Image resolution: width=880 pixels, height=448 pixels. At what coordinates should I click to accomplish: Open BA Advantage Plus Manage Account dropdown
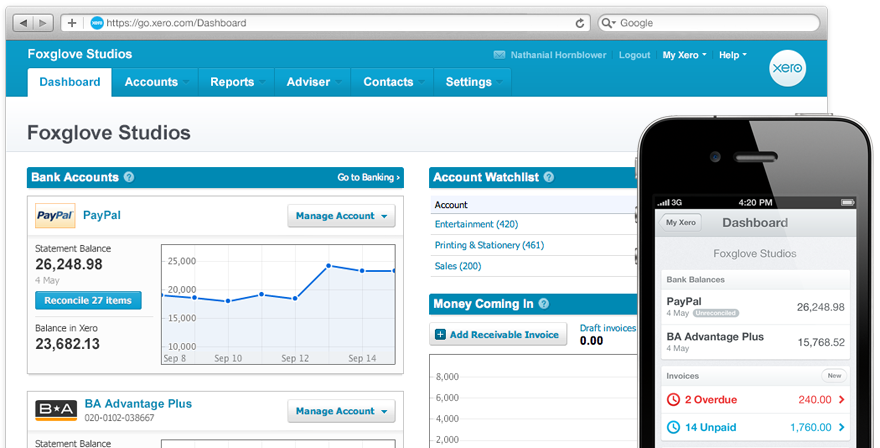(x=341, y=411)
